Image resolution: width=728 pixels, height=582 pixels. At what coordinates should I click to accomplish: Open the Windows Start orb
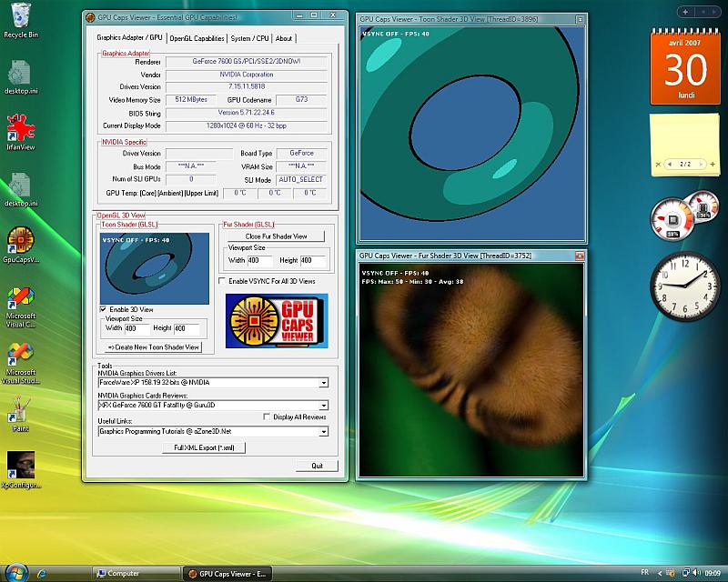[x=16, y=573]
